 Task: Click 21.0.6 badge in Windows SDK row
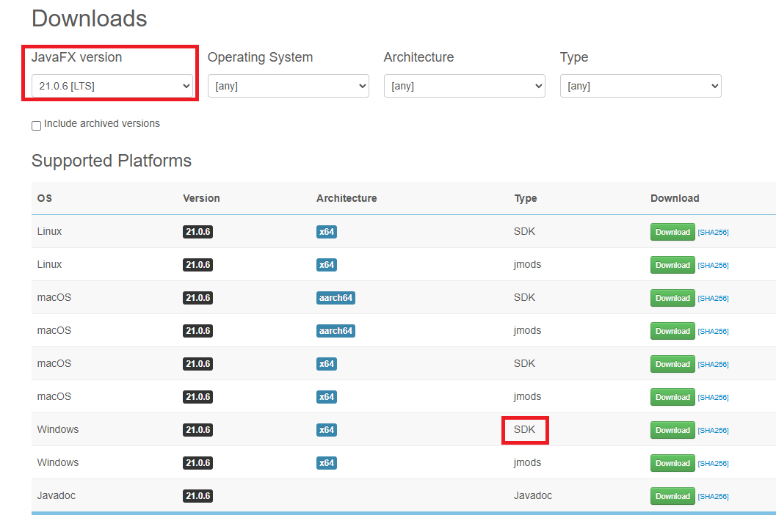pos(198,430)
